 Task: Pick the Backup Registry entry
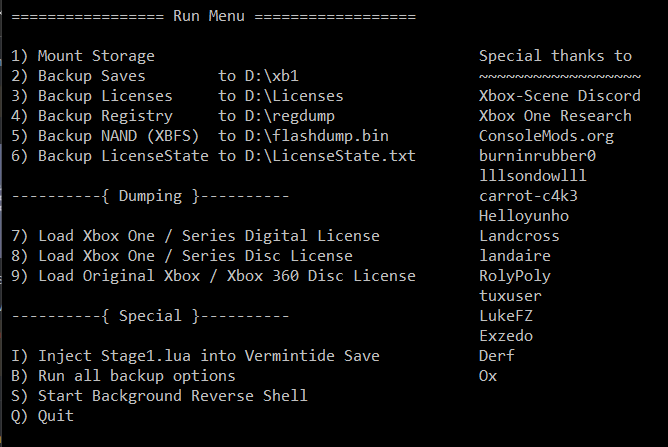click(173, 116)
